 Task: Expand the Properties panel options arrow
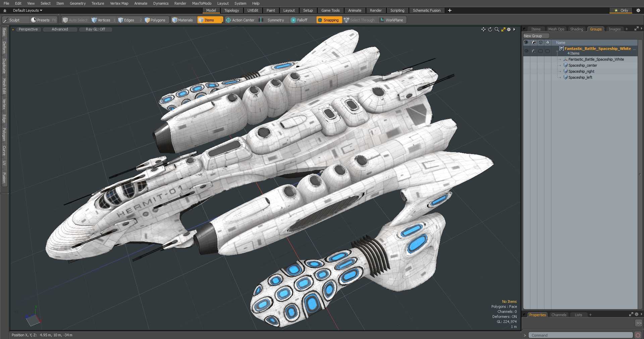click(x=641, y=314)
